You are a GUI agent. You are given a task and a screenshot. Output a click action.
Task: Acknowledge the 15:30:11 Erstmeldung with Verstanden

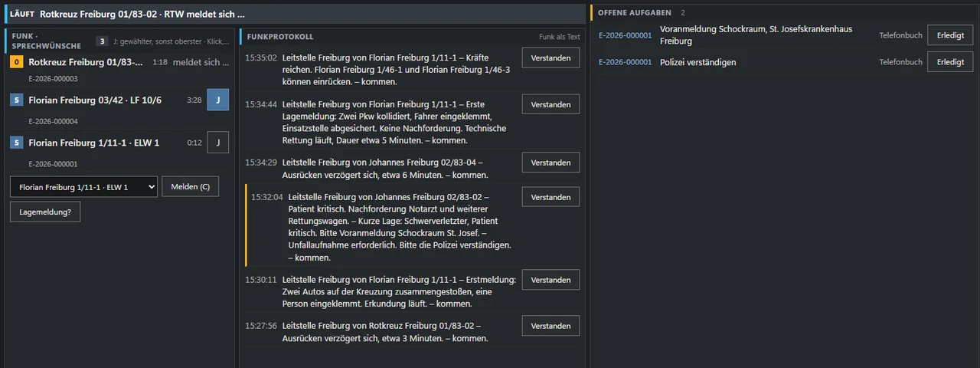[x=550, y=280]
